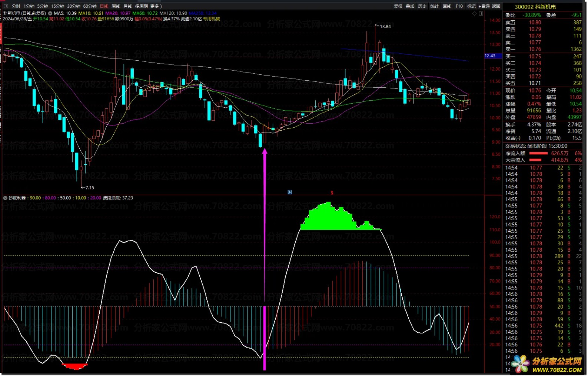This screenshot has width=588, height=376.
Task: Select the 15分钟 period tab
Action: pyautogui.click(x=57, y=6)
